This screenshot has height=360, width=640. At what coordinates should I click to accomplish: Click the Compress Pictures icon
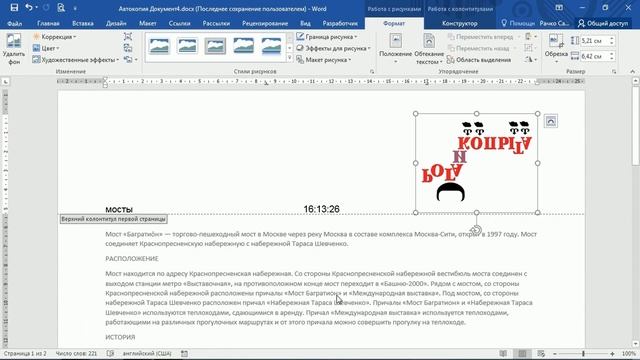[x=128, y=37]
